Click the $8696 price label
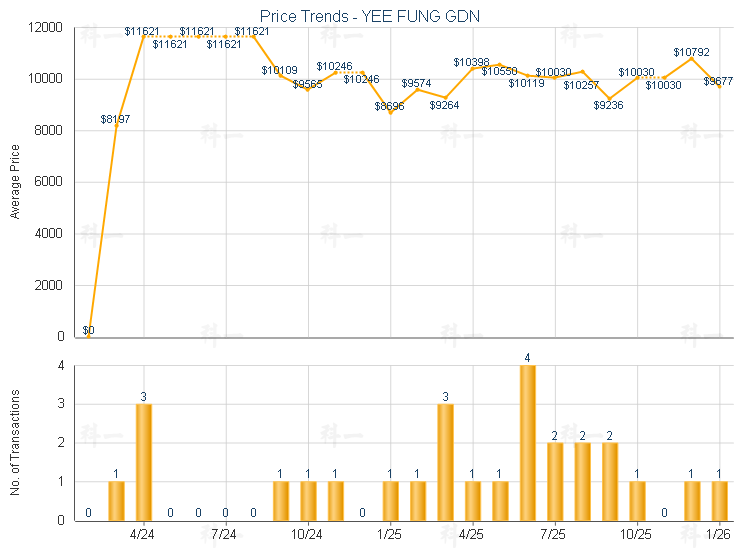The height and width of the screenshot is (550, 740). (x=390, y=106)
